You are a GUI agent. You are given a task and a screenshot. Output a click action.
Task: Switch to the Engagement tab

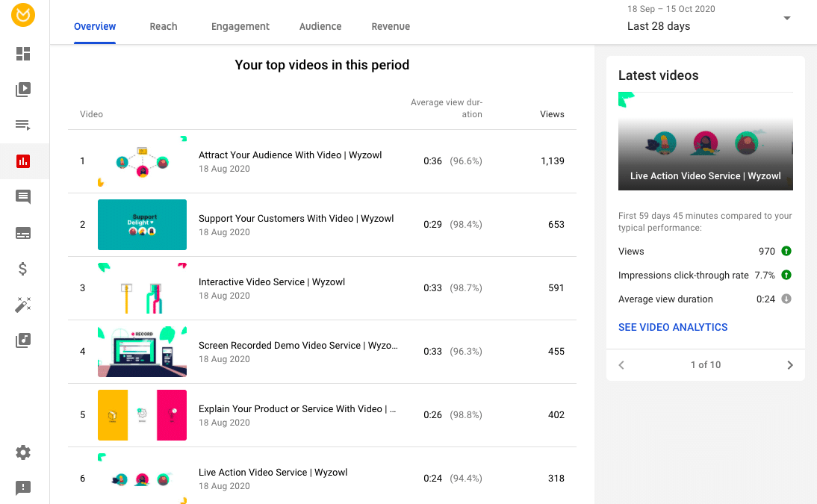(240, 27)
